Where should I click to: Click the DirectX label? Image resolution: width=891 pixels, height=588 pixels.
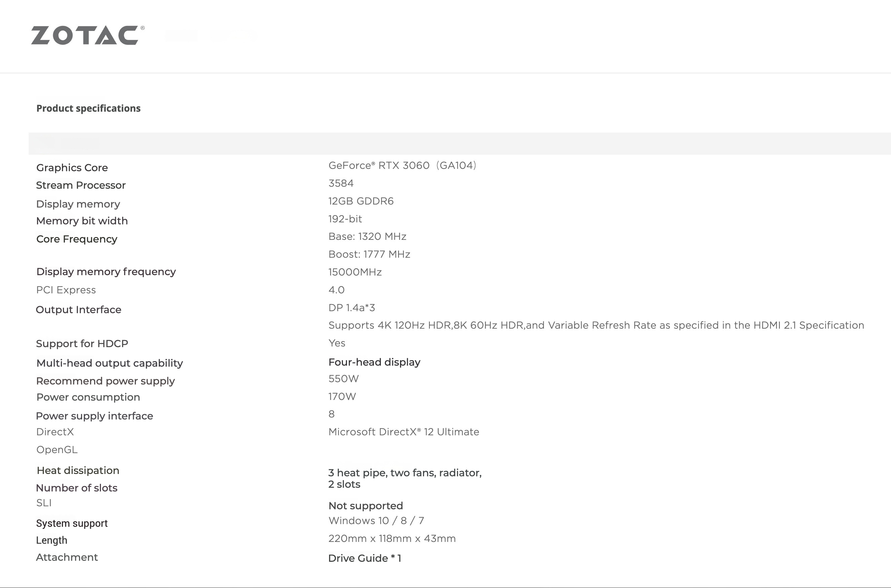[55, 432]
